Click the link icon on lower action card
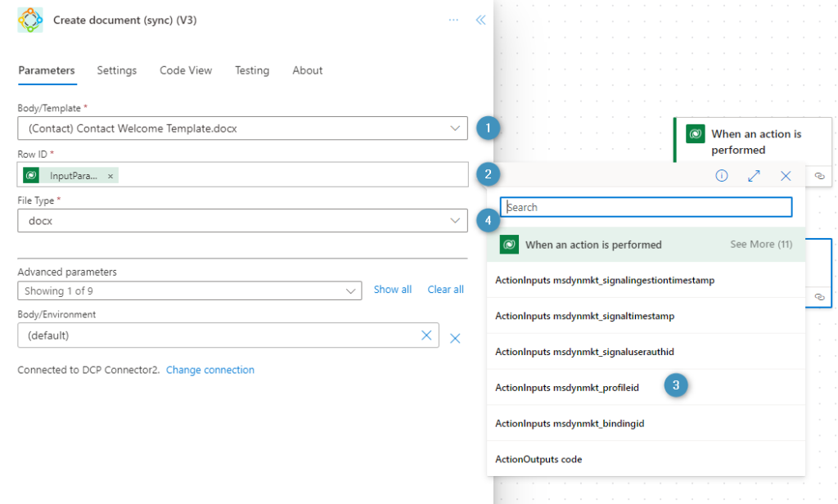 tap(819, 297)
